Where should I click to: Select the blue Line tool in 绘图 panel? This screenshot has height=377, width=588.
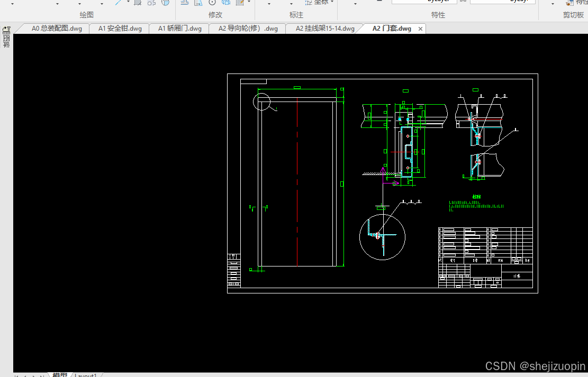118,2
